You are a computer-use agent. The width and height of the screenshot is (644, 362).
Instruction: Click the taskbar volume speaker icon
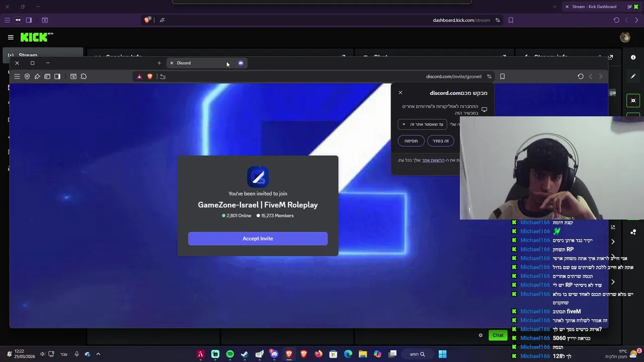(42, 354)
